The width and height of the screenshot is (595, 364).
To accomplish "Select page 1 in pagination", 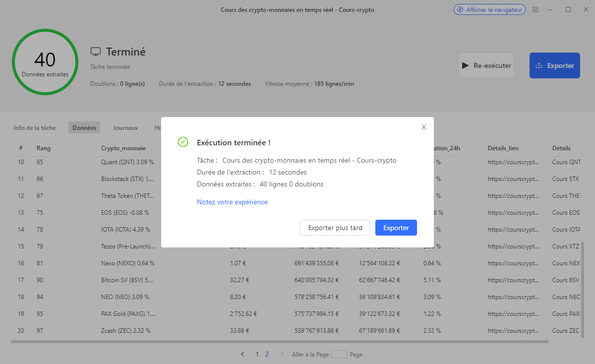I will 257,354.
